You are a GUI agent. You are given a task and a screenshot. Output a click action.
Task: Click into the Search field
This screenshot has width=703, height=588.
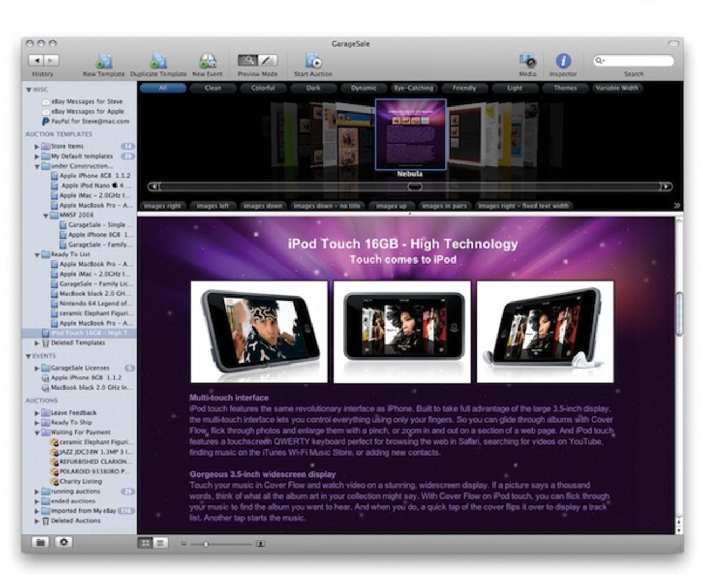click(637, 60)
